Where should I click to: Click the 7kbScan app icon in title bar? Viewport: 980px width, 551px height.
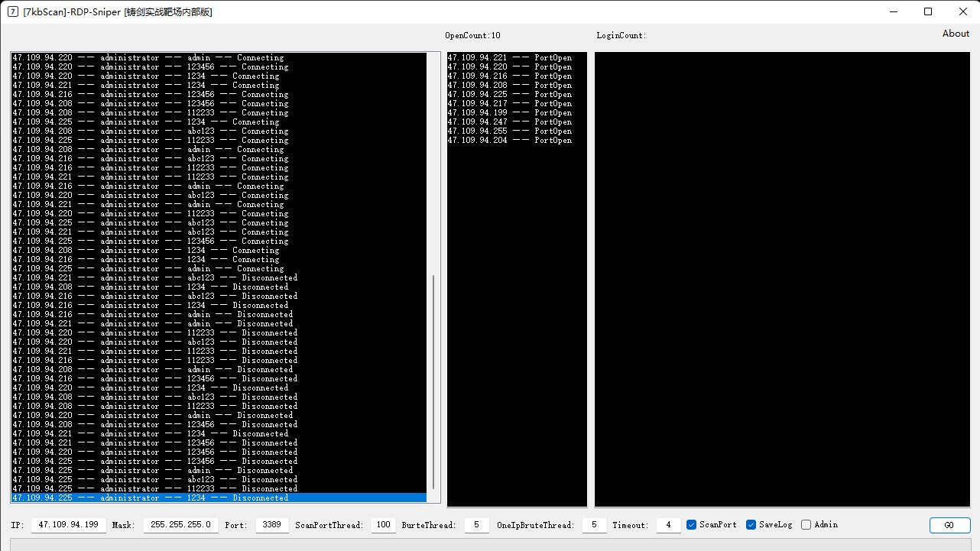[x=13, y=11]
